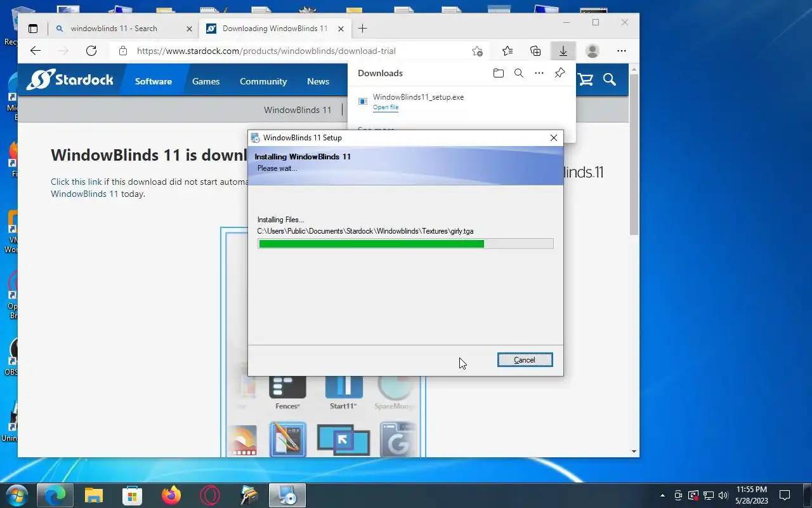Open the Stardock shopping cart

tap(586, 79)
